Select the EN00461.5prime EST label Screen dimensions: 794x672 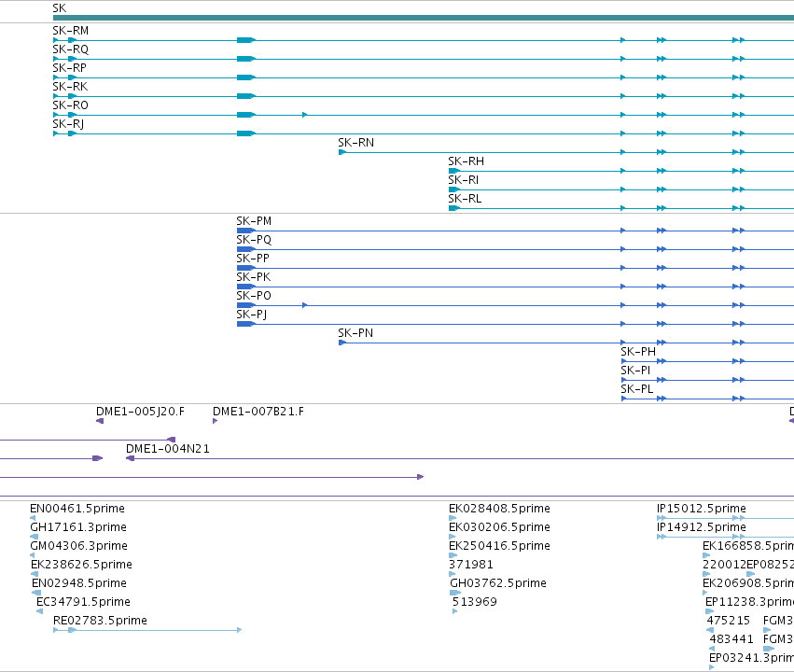(77, 509)
